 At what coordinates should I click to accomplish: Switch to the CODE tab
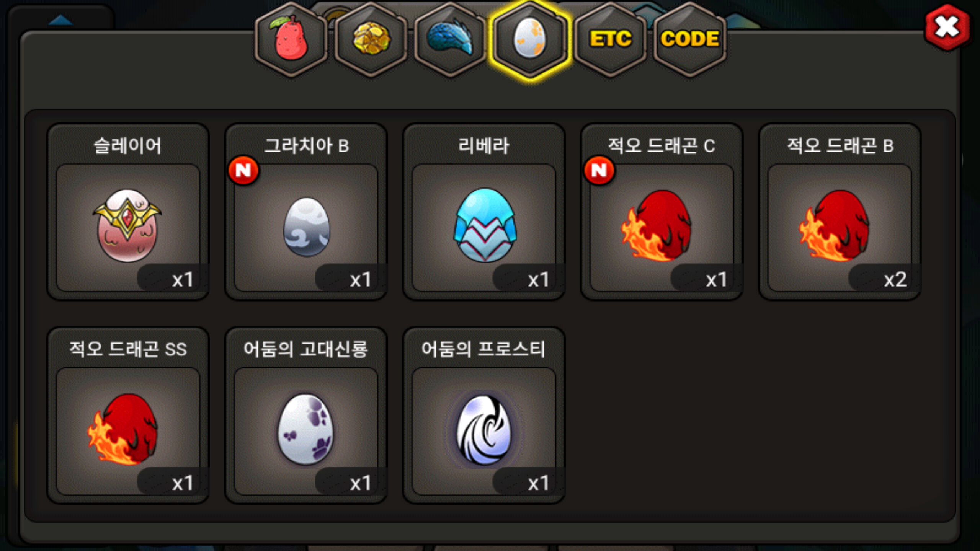690,39
